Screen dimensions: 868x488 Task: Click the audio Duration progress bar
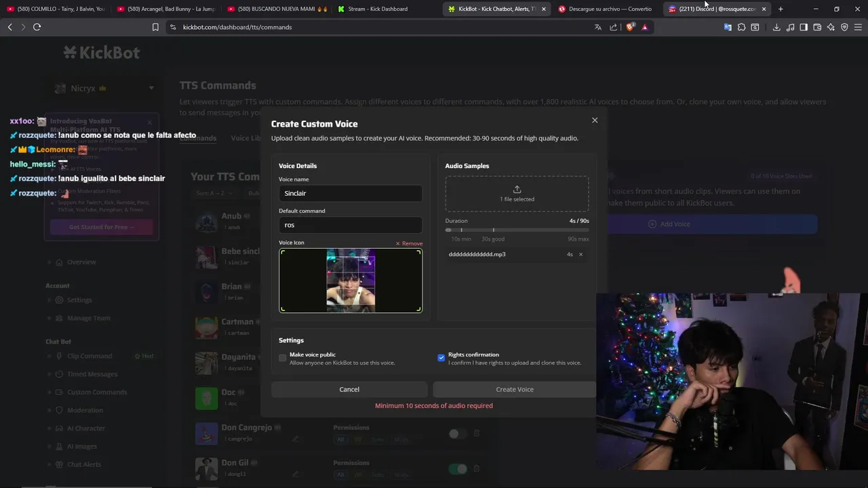(517, 230)
